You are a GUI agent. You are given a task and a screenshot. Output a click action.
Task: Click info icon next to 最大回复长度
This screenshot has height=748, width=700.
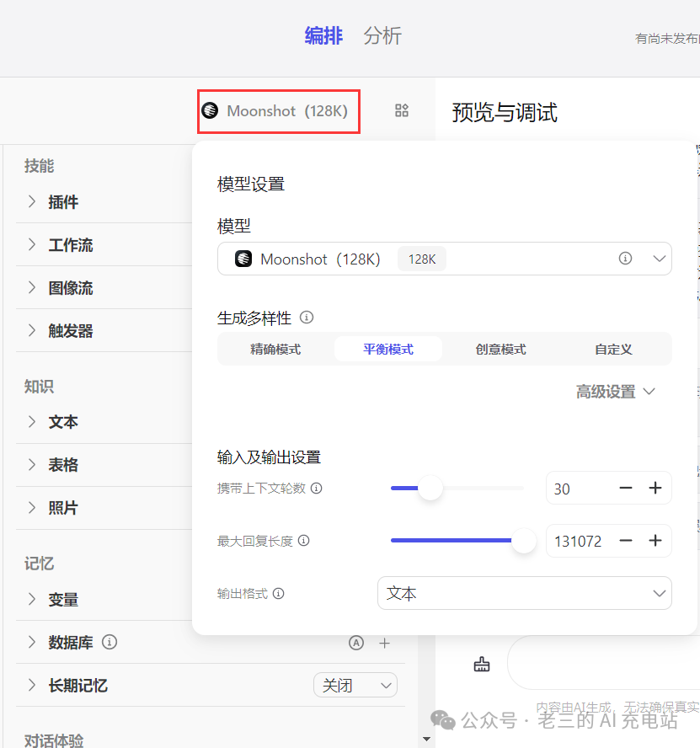[x=303, y=541]
